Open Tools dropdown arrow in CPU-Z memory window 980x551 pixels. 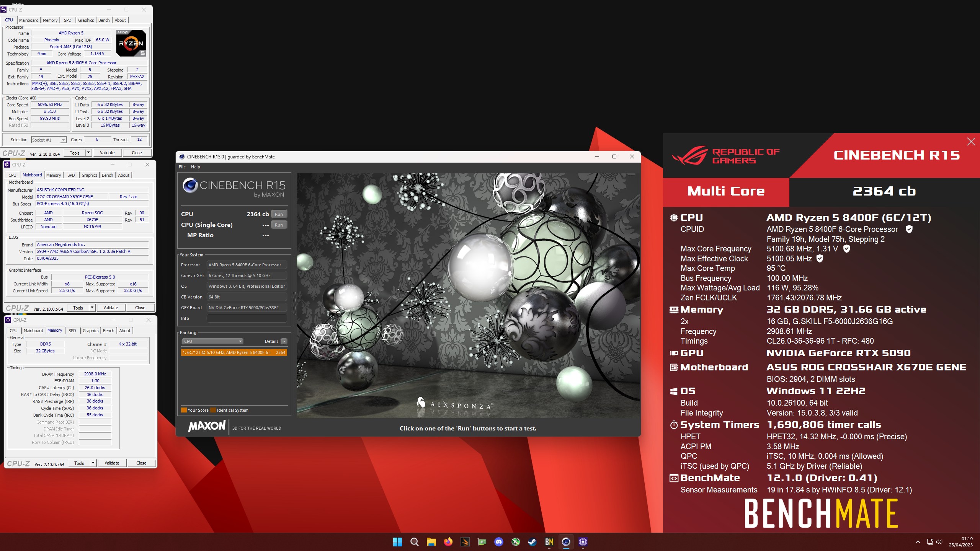coord(93,463)
